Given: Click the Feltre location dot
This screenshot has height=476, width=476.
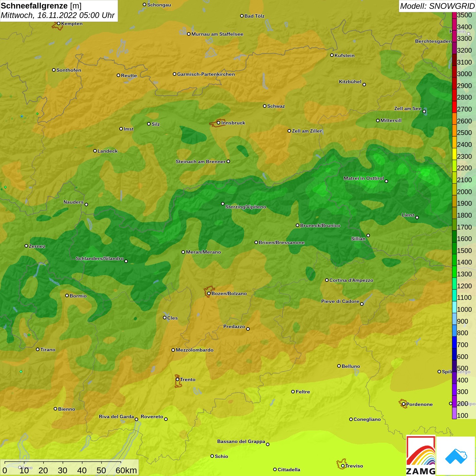Looking at the screenshot, I should (293, 392).
